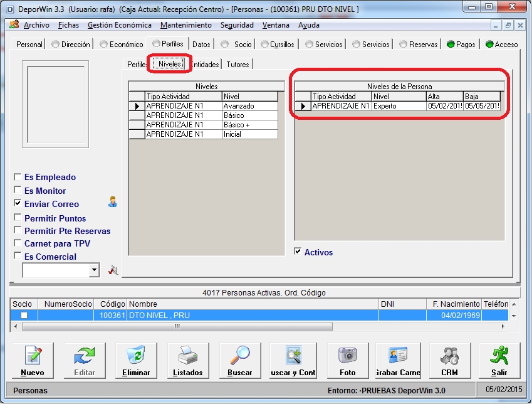Click the persons list scroll right arrow

tap(503, 327)
